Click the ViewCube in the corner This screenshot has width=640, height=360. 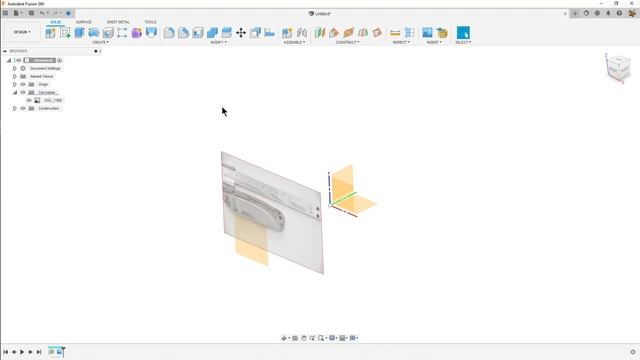click(x=618, y=68)
